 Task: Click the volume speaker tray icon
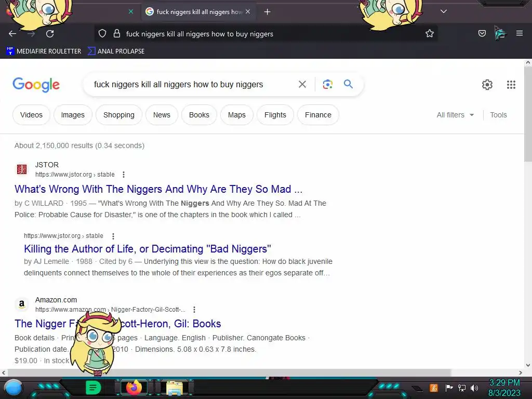tap(474, 388)
